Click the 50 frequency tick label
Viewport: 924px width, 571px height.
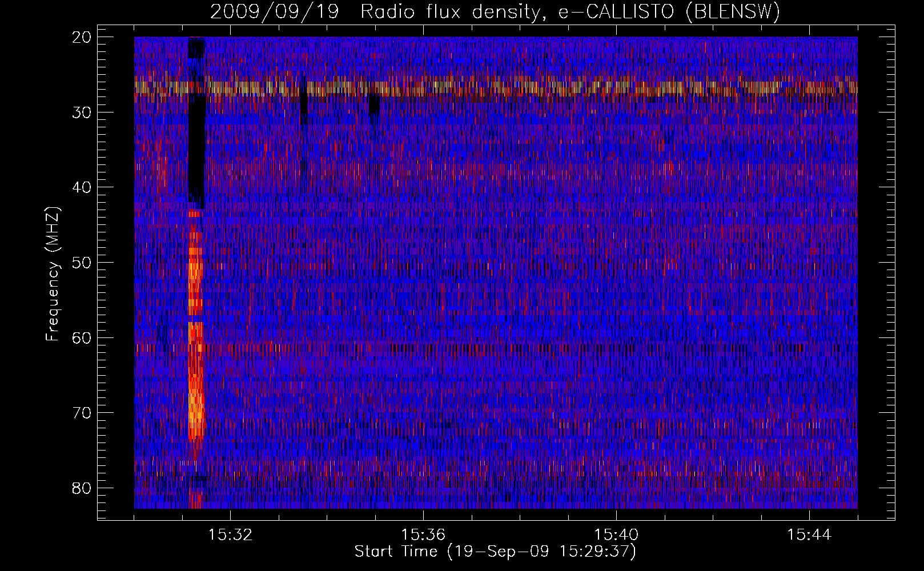(82, 263)
